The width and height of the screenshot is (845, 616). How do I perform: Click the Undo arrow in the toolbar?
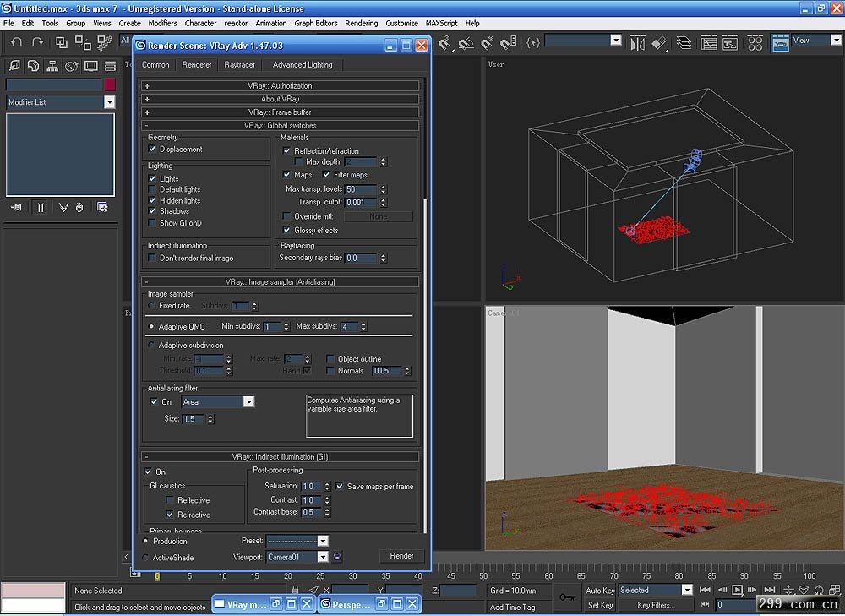(x=16, y=42)
